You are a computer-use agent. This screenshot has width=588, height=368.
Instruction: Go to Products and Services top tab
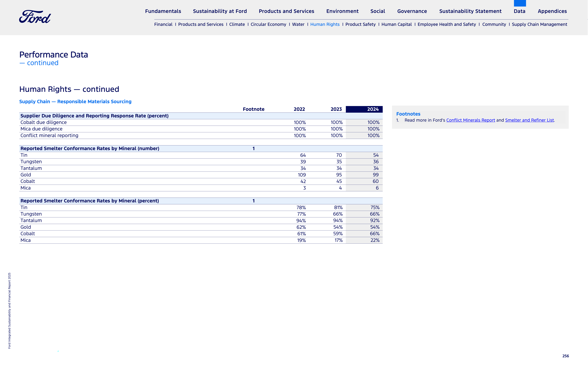click(x=286, y=11)
